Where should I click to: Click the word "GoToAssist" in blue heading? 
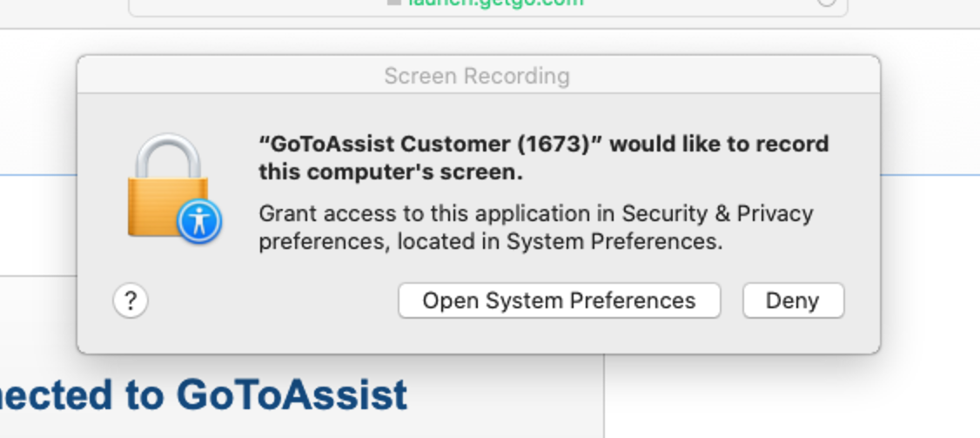pyautogui.click(x=292, y=395)
